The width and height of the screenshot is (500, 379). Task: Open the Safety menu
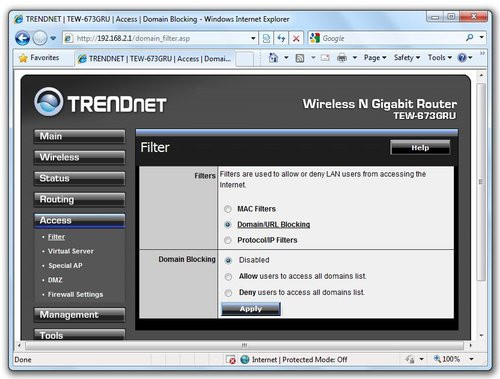point(407,58)
